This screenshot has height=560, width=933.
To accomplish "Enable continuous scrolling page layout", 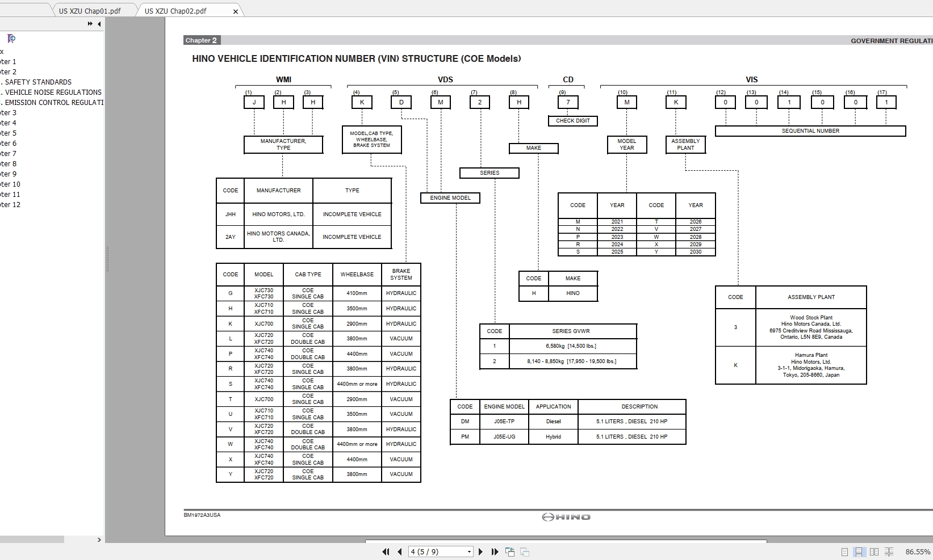I will click(859, 551).
